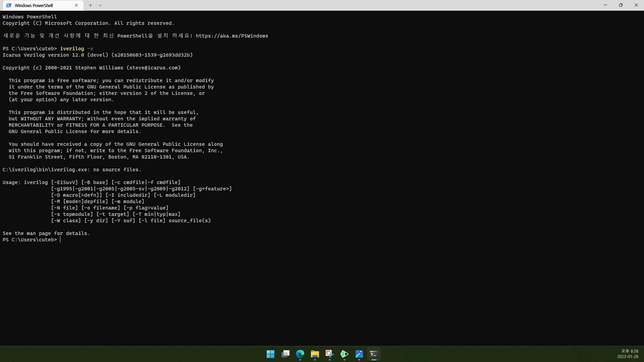Click the 'no source files.' error line

[72, 170]
